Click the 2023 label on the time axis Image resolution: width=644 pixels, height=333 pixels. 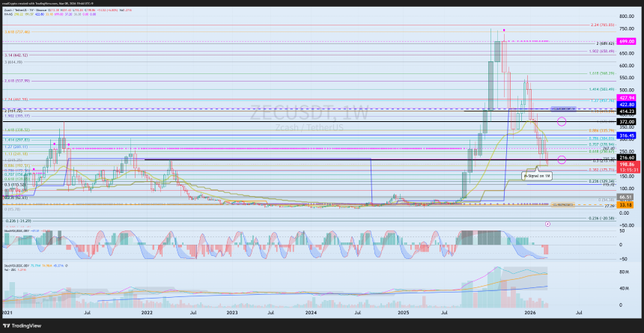pyautogui.click(x=232, y=313)
